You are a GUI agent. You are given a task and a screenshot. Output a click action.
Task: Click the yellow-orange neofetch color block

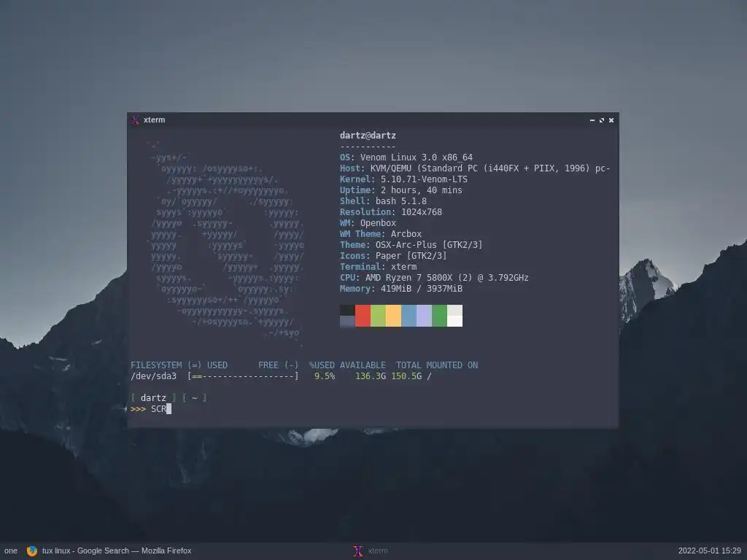pyautogui.click(x=393, y=316)
